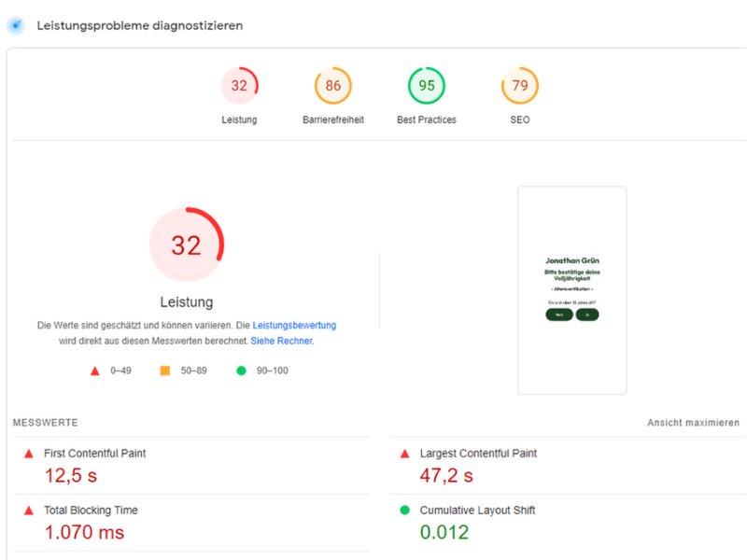The image size is (747, 560).
Task: Click the red triangle beside Total Blocking Time
Action: [x=31, y=511]
